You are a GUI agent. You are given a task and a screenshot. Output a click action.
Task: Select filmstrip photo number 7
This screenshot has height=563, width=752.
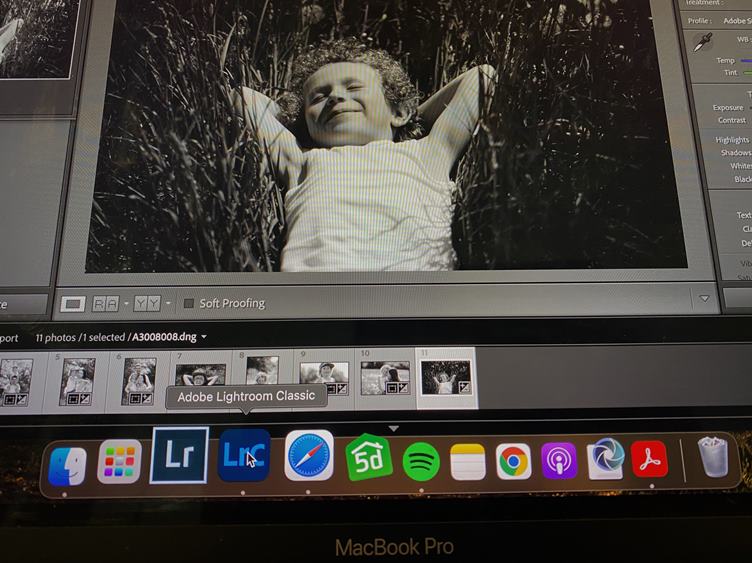200,375
